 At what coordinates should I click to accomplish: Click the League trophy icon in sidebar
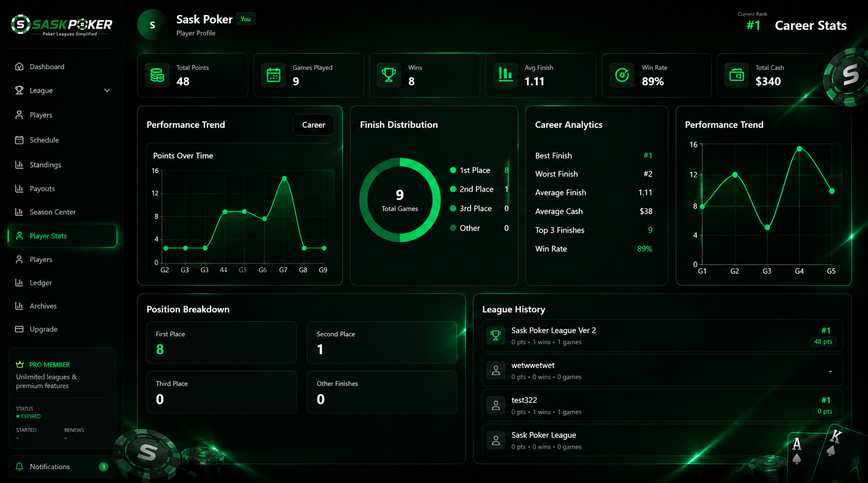click(x=19, y=90)
